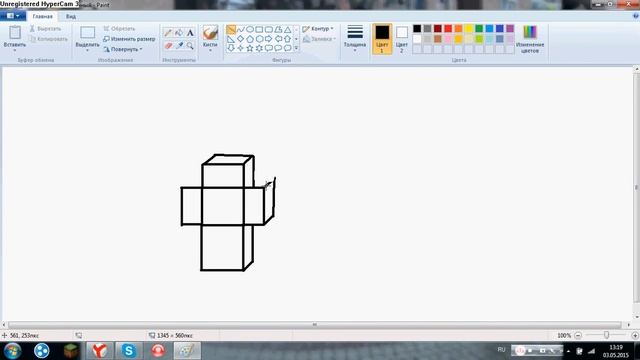
Task: Select the Oval callout shape
Action: tap(278, 48)
